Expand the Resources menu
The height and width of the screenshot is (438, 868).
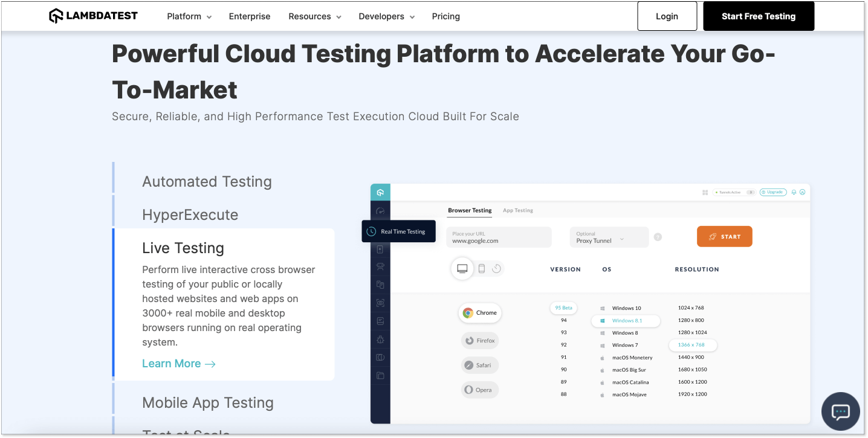coord(315,16)
